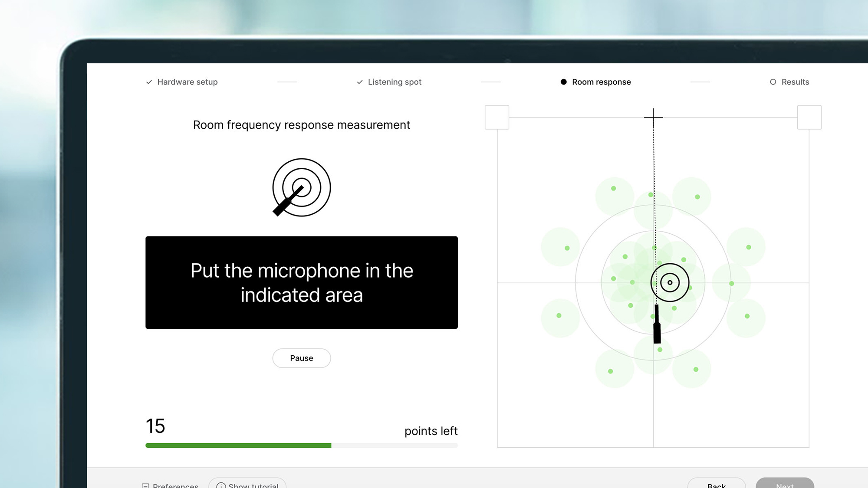Screen dimensions: 868x488
Task: Open the Results step label
Action: coord(795,82)
